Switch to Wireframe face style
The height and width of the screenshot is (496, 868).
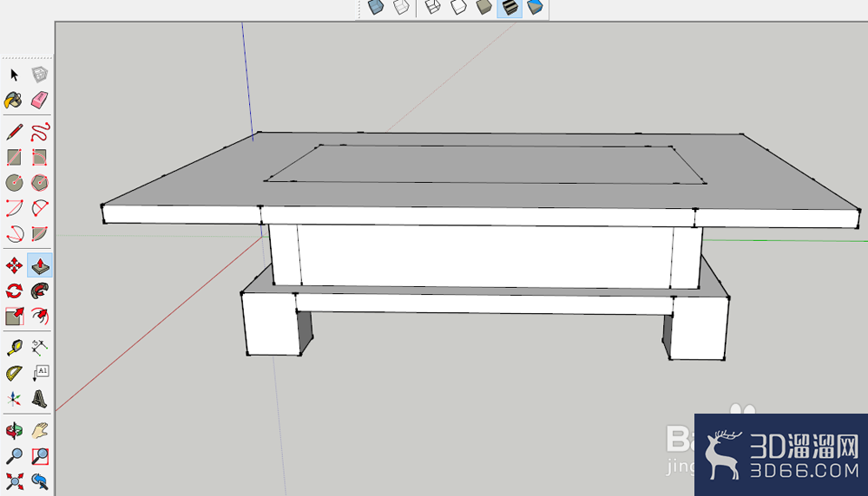click(x=432, y=7)
